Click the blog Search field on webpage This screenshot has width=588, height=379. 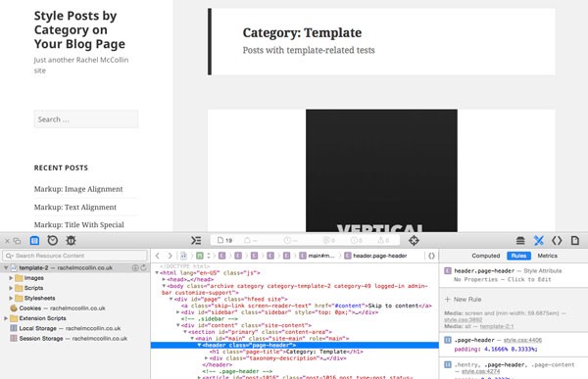tap(86, 119)
